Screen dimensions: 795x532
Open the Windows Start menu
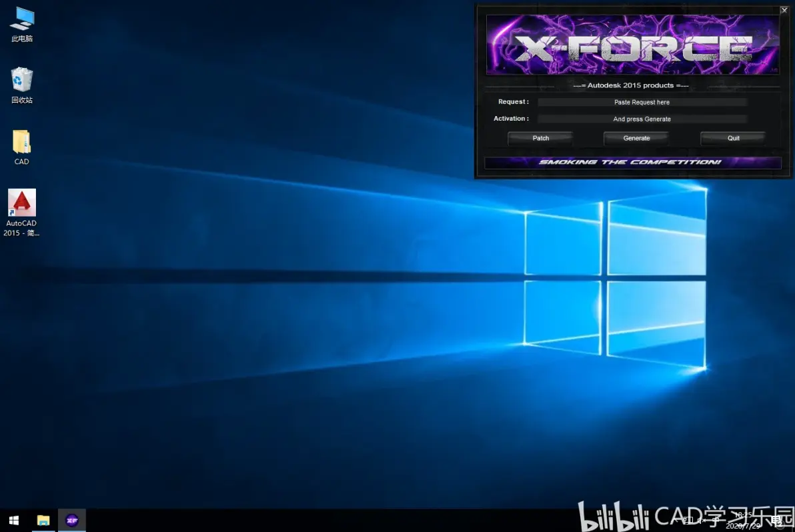click(x=14, y=521)
